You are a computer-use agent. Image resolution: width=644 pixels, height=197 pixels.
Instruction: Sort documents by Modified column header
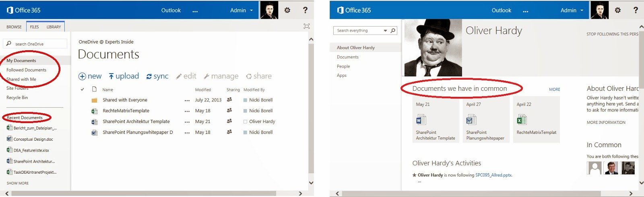[203, 90]
